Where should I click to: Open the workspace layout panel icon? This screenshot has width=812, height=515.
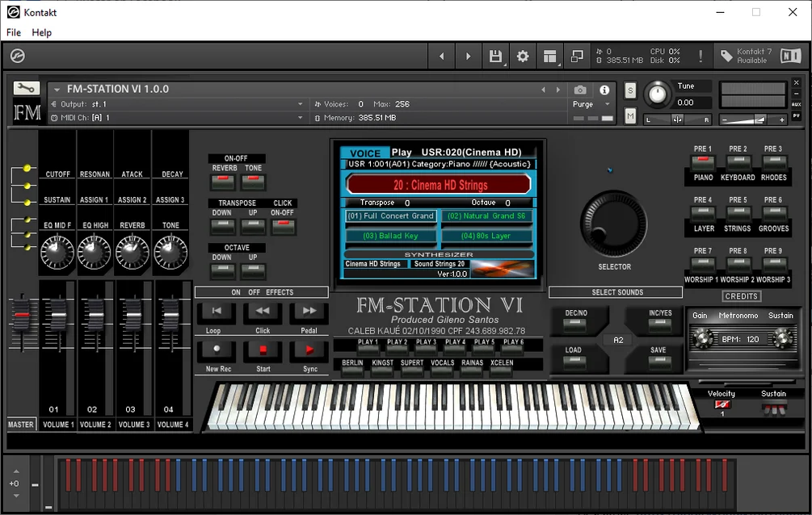click(550, 56)
